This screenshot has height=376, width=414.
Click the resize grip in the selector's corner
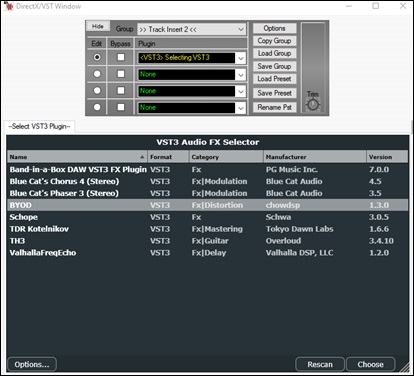coord(405,368)
